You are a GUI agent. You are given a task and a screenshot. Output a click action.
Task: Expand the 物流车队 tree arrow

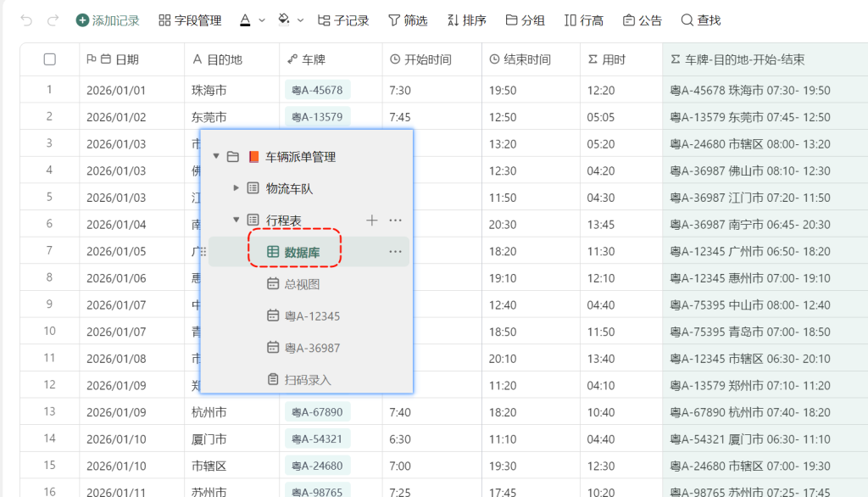[236, 188]
